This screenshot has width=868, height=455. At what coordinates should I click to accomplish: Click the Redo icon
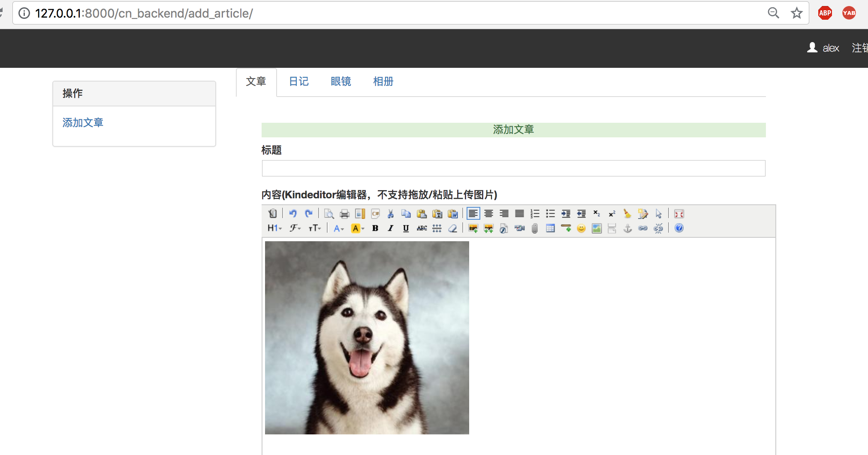[308, 213]
